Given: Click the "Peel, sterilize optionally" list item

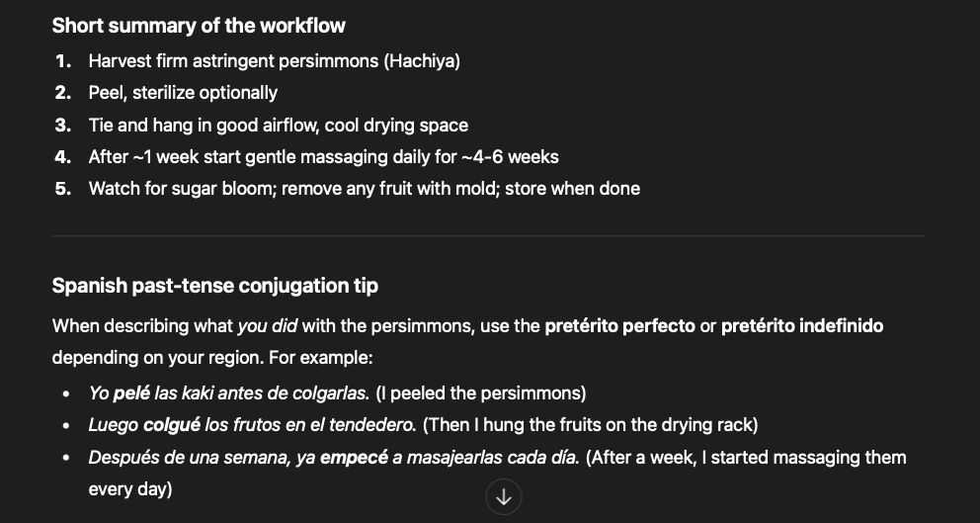Looking at the screenshot, I should click(x=183, y=93).
